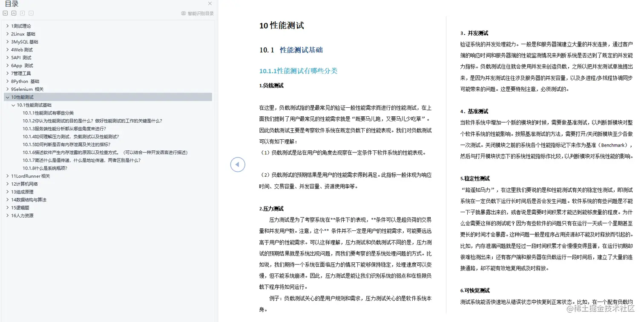Expand the 2Linux 基础 chapter arrow
644x322 pixels.
click(7, 34)
